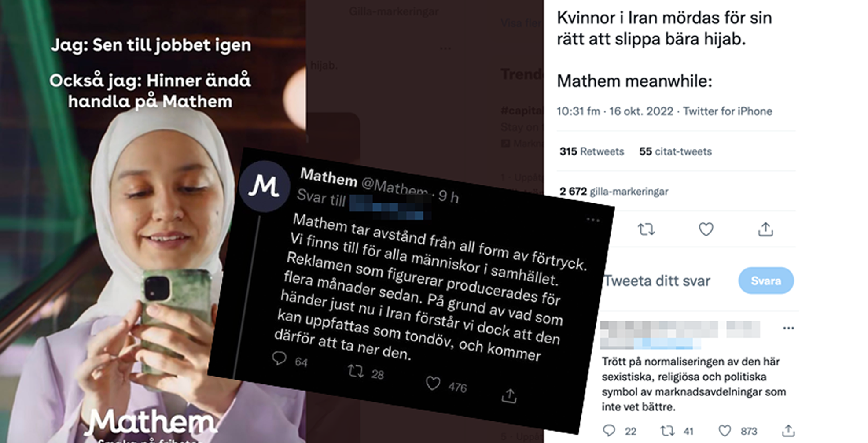
Task: Like Mathem's reply showing 476 likes
Action: 433,383
